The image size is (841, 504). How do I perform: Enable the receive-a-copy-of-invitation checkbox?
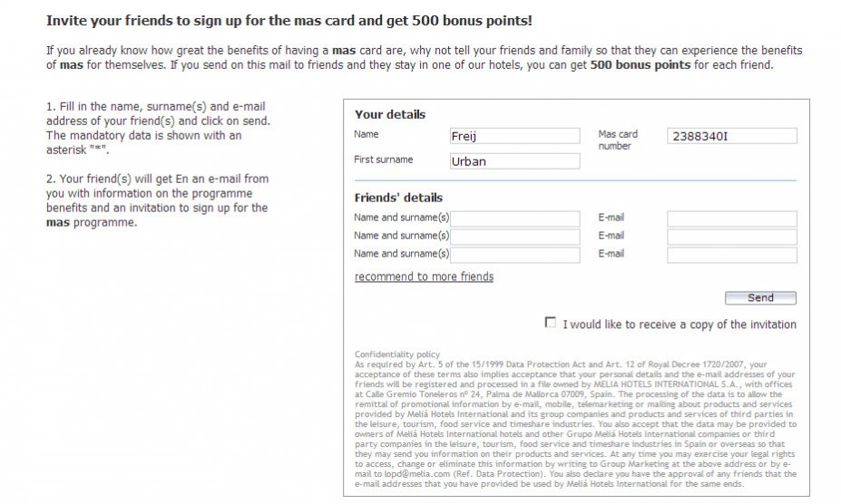coord(550,323)
